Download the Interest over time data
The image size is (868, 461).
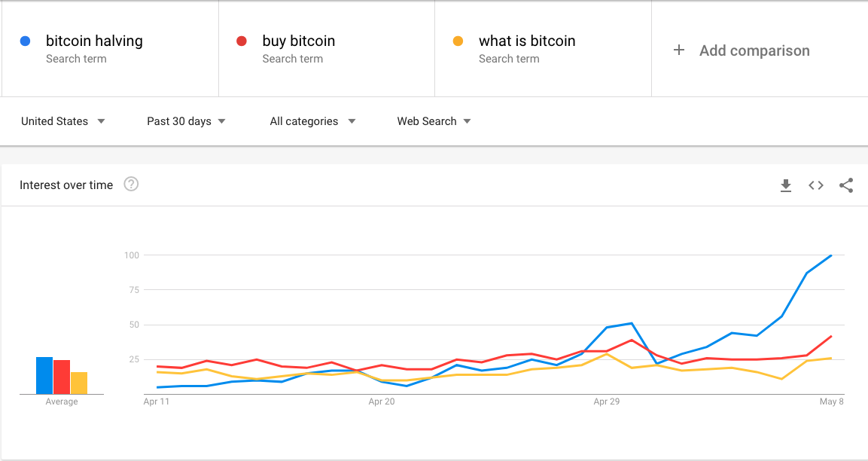tap(786, 185)
